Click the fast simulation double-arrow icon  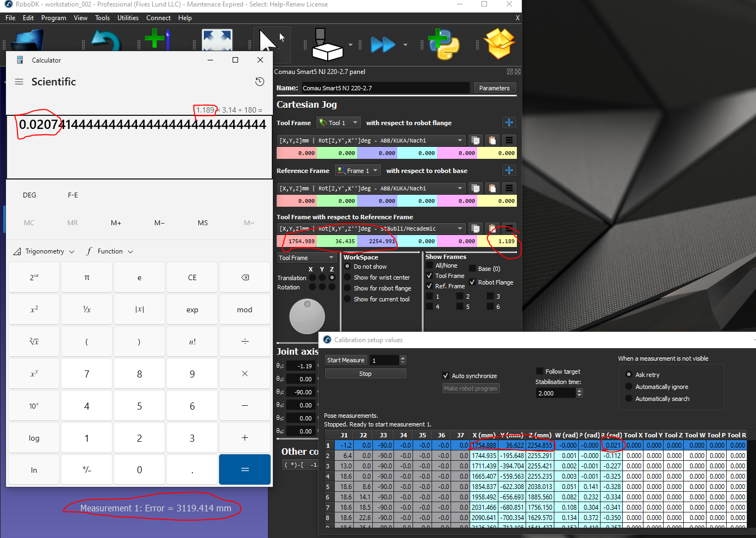click(x=383, y=45)
